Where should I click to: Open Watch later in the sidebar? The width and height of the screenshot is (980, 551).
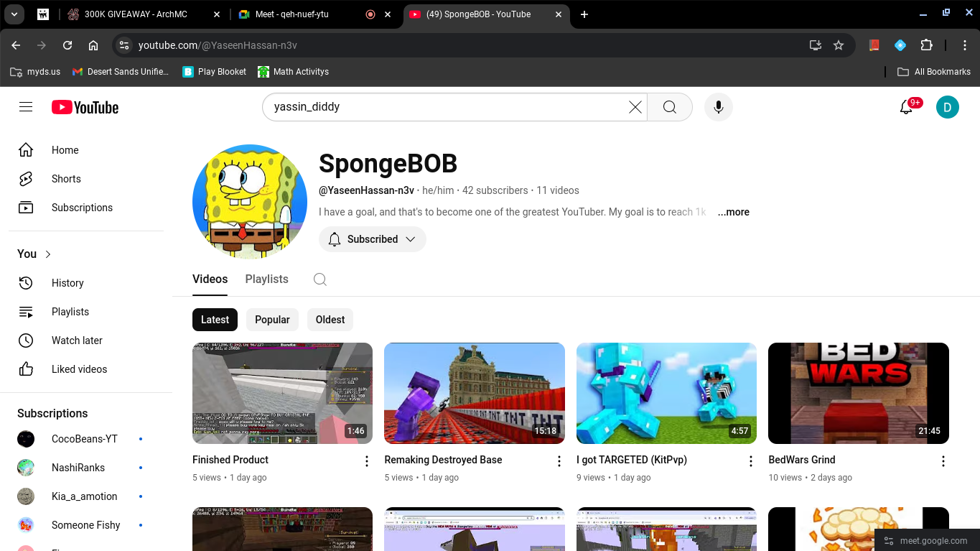click(x=86, y=341)
